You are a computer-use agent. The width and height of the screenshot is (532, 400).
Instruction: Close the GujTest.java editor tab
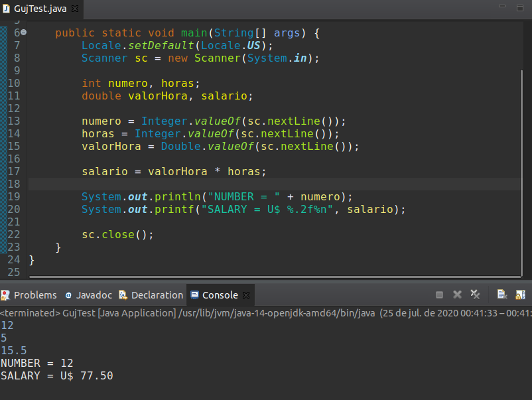(75, 9)
